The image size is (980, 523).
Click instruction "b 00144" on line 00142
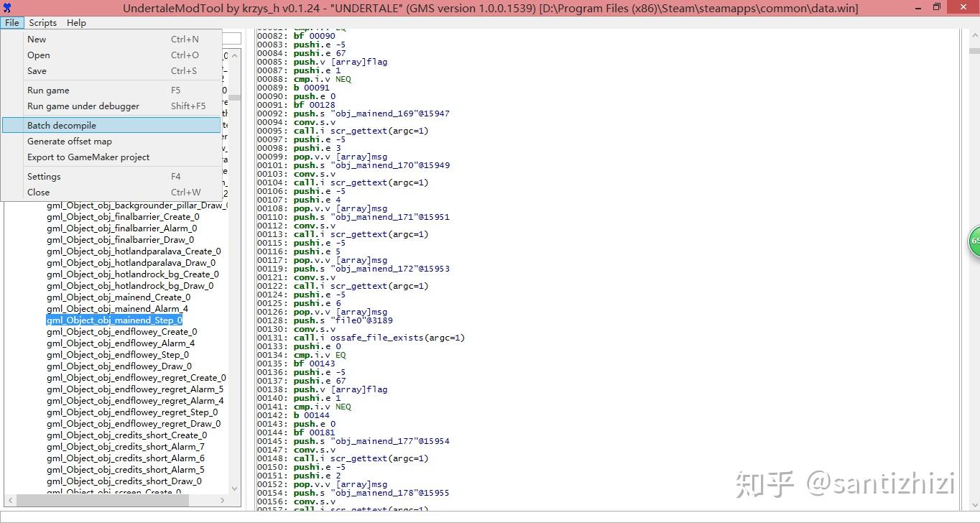point(312,415)
